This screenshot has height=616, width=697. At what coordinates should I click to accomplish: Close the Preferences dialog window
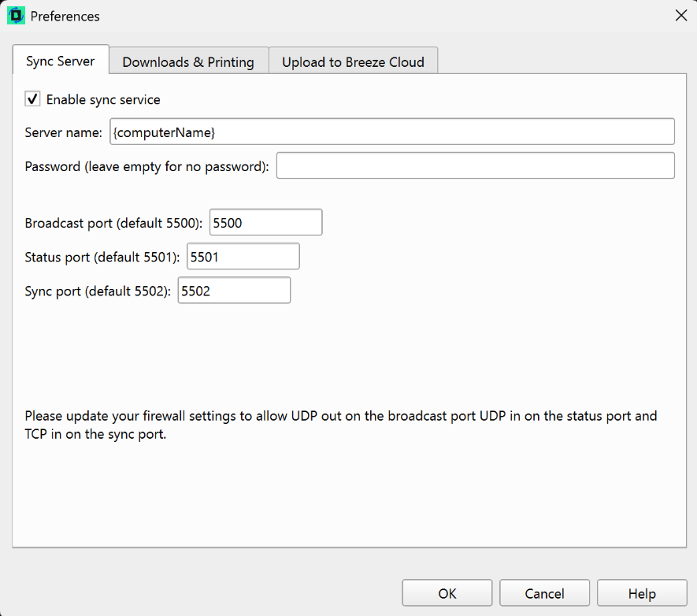(x=681, y=16)
